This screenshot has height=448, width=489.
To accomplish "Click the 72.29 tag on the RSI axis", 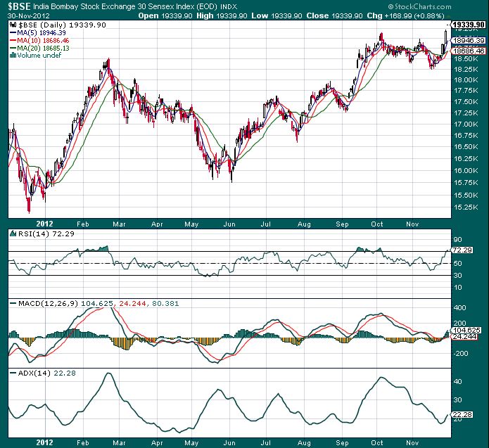I will click(462, 250).
